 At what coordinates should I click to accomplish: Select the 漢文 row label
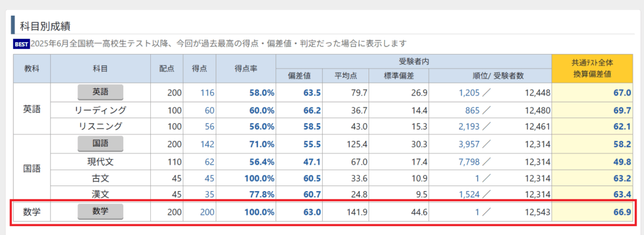(101, 195)
